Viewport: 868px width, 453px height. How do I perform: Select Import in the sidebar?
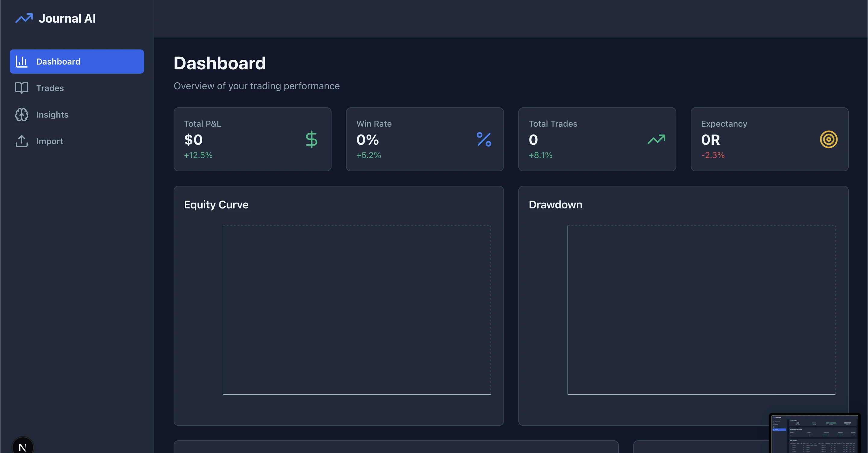49,141
